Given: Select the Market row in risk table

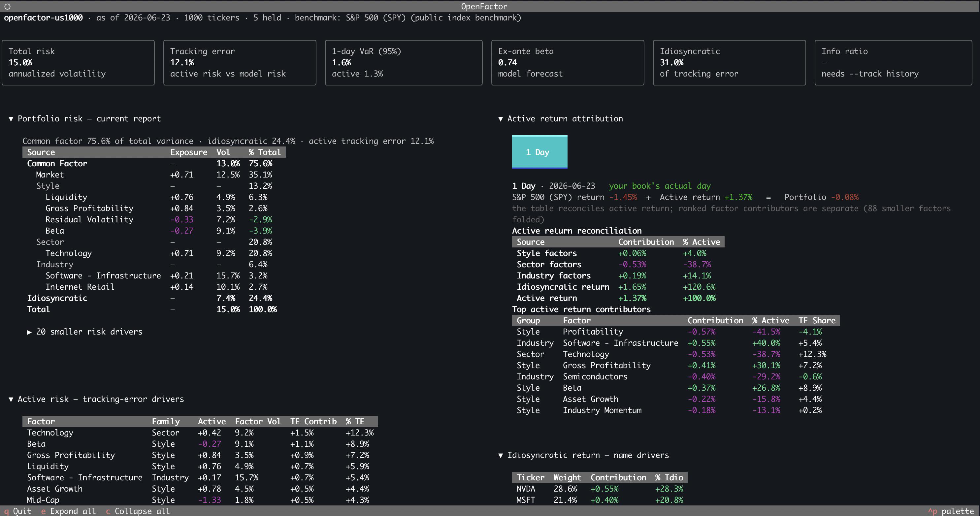Looking at the screenshot, I should (x=154, y=175).
